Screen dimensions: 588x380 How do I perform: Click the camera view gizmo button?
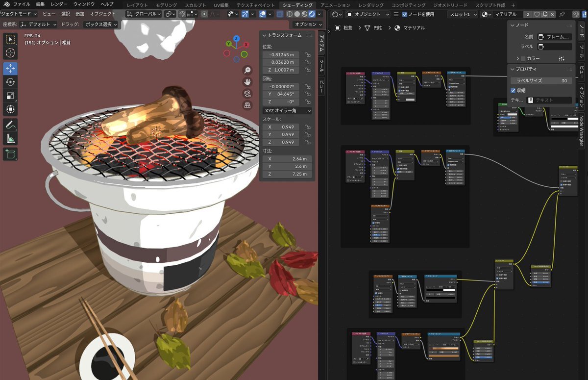point(248,94)
